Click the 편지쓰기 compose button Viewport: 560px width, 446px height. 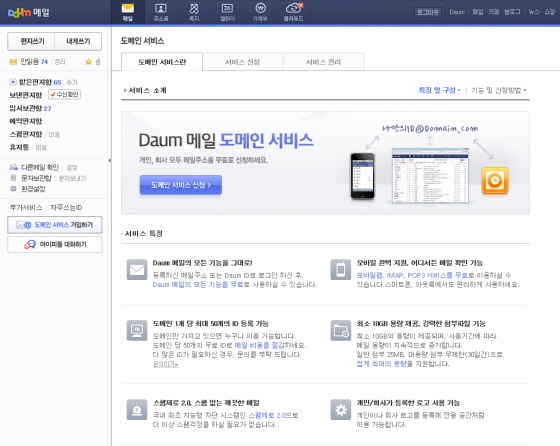(x=31, y=41)
